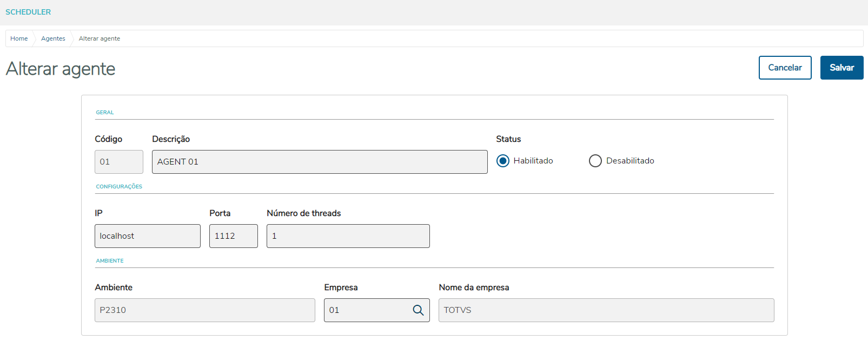The image size is (868, 340).
Task: Select the Desabilitado status option
Action: tap(595, 161)
